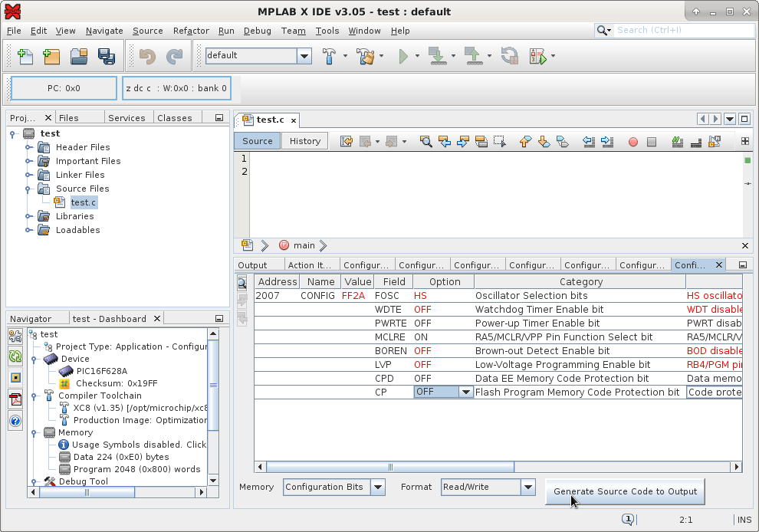Open the default configuration dropdown

(x=304, y=56)
